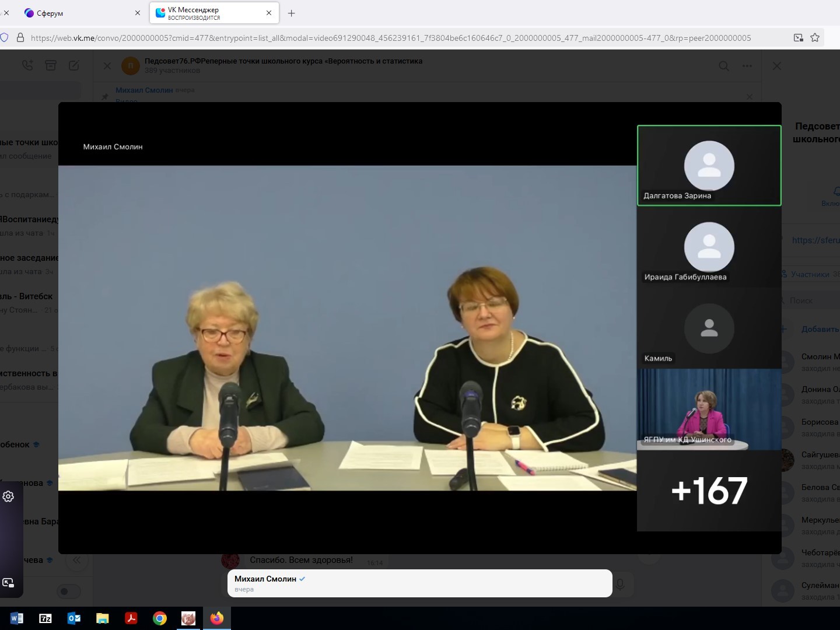The height and width of the screenshot is (630, 840).
Task: Open the settings gear in the left sidebar
Action: pos(8,496)
